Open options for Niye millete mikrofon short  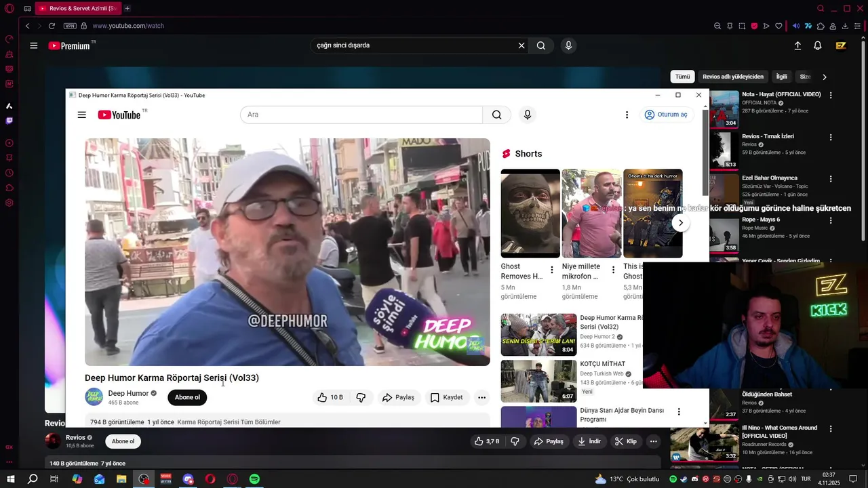613,270
